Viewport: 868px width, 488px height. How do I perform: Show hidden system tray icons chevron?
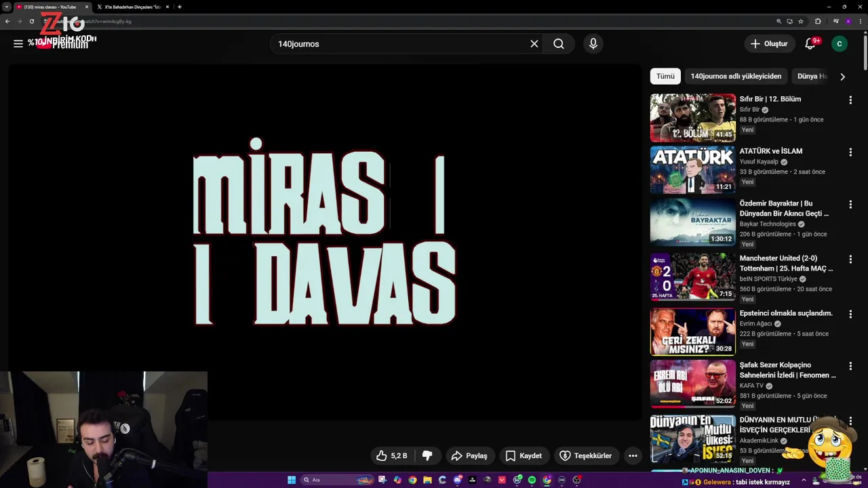(x=804, y=481)
